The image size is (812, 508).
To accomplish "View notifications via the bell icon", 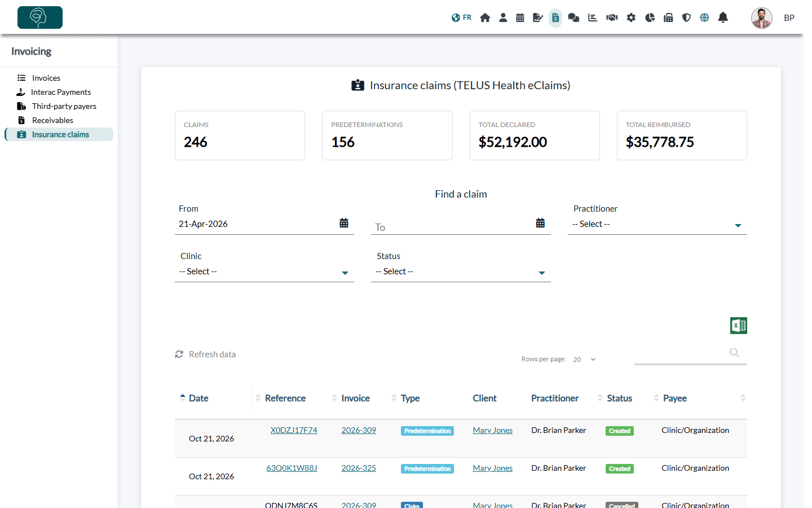I will (x=723, y=17).
